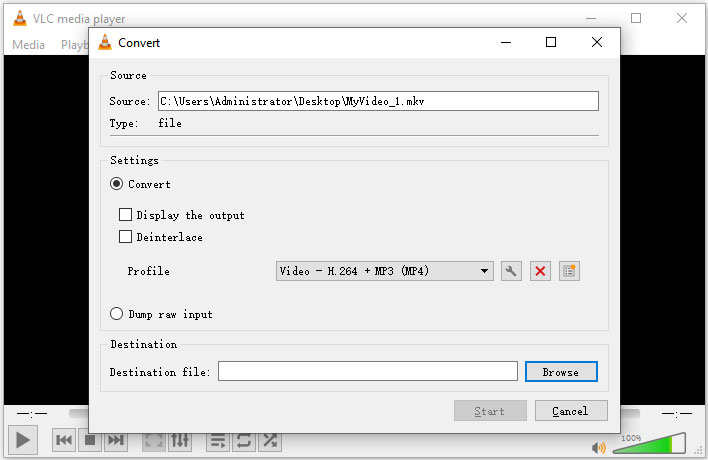Edit selected profile with wrench icon
The width and height of the screenshot is (708, 460).
click(x=511, y=271)
